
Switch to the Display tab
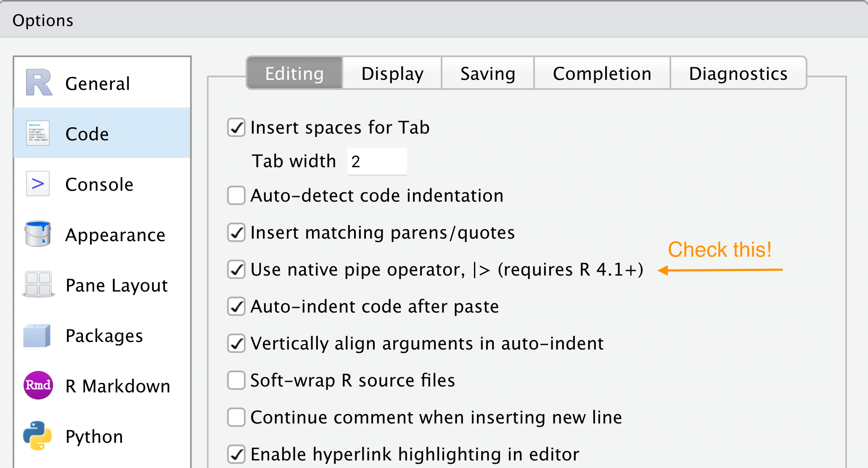pos(392,74)
